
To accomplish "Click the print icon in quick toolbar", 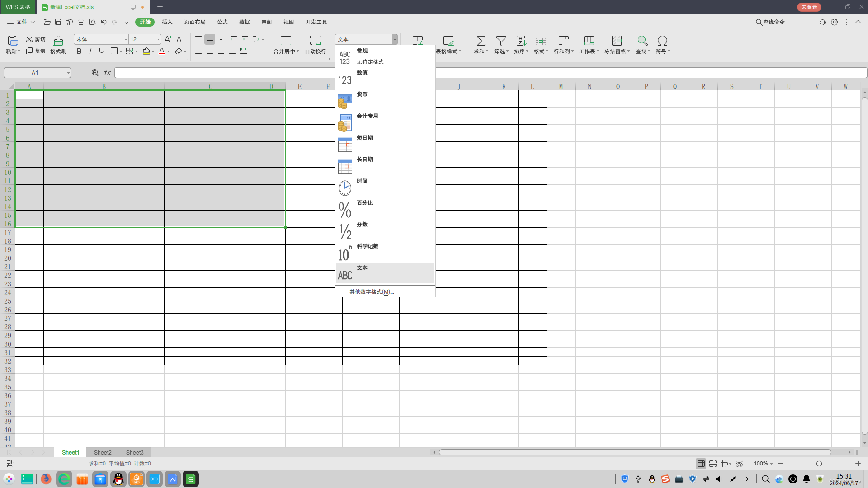I will [x=81, y=22].
